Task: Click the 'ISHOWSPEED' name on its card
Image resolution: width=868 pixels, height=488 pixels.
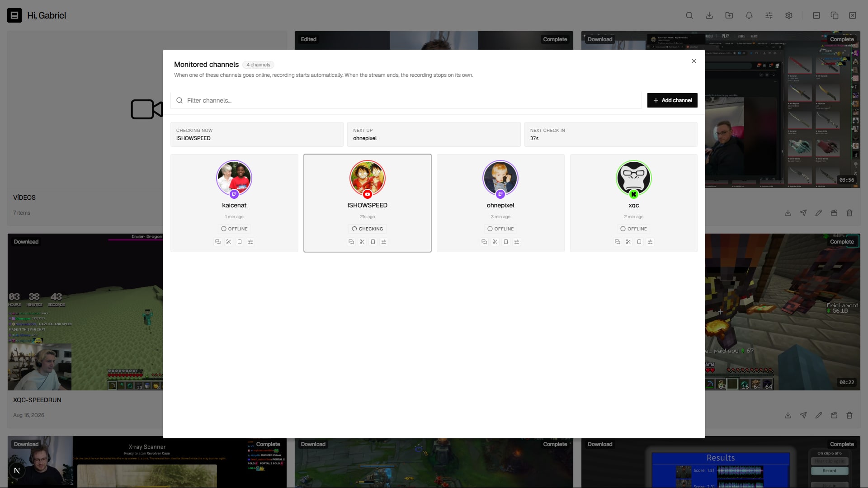Action: pyautogui.click(x=368, y=205)
